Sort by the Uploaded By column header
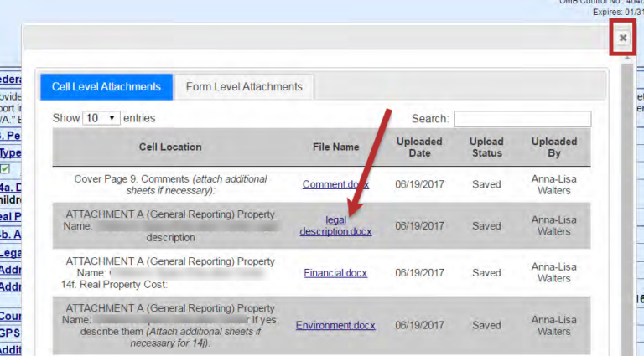 pos(553,147)
